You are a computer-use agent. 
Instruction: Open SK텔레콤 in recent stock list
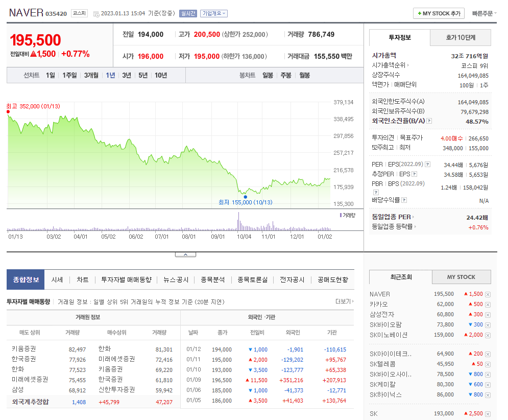(382, 364)
